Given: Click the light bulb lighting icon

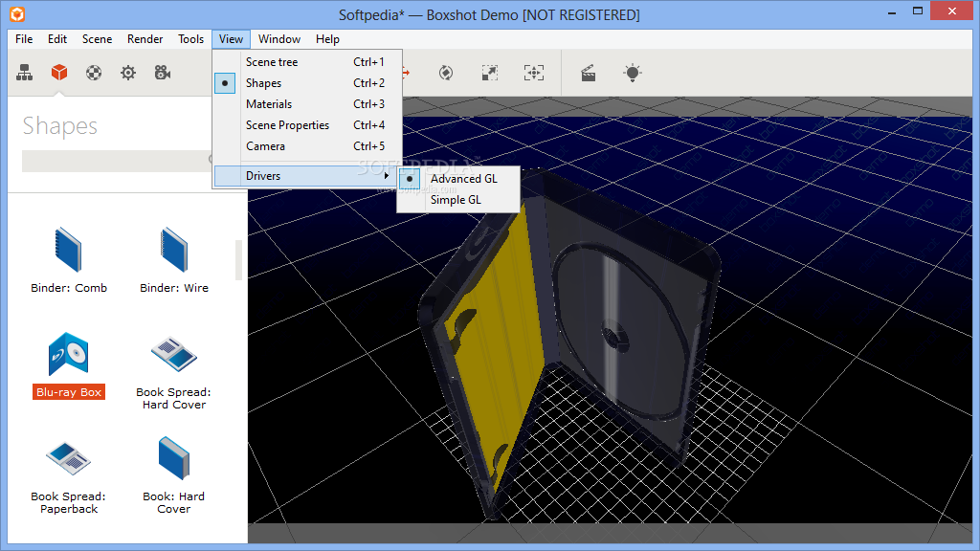Looking at the screenshot, I should pyautogui.click(x=633, y=73).
